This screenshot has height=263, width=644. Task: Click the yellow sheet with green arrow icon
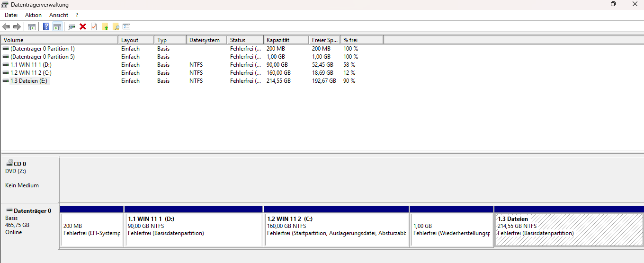pyautogui.click(x=105, y=26)
